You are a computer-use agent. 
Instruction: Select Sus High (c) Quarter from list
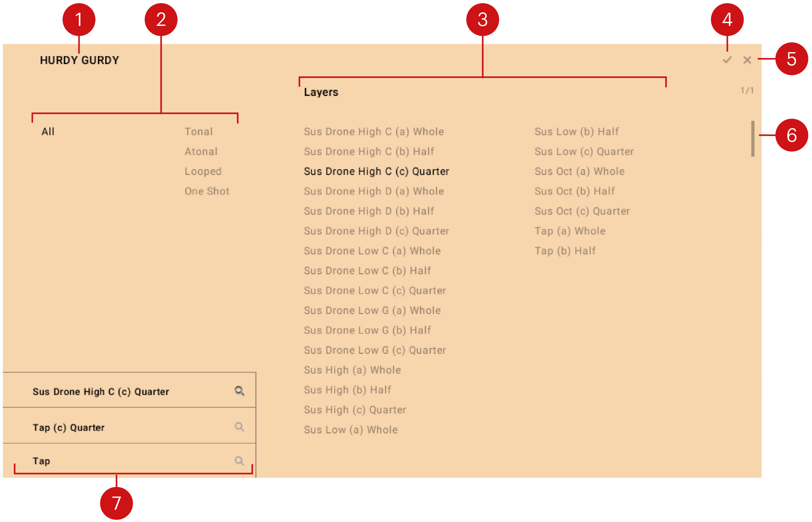pos(355,410)
